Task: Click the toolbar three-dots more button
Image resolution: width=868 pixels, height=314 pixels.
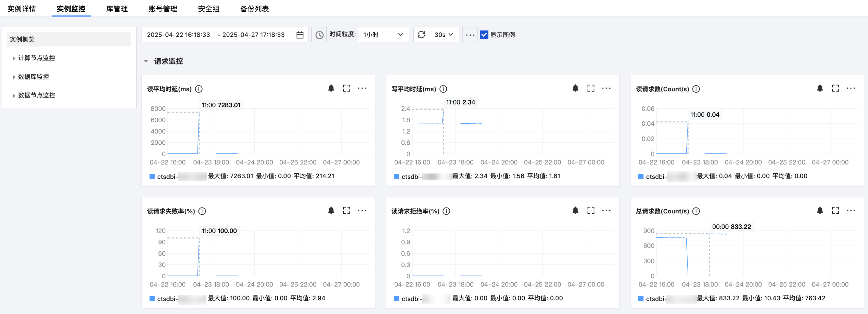Action: (x=470, y=35)
